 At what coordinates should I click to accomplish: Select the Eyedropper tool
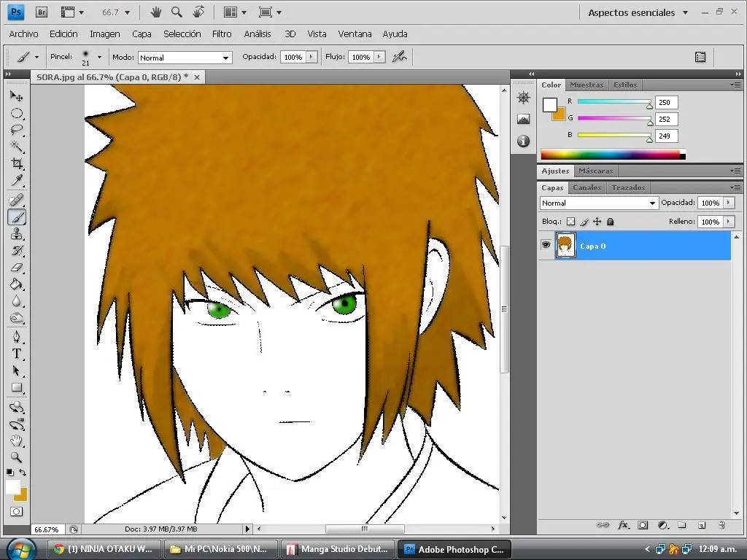click(17, 181)
